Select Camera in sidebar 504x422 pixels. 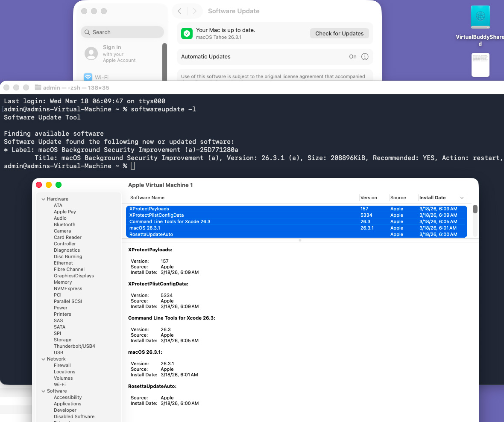tap(62, 231)
